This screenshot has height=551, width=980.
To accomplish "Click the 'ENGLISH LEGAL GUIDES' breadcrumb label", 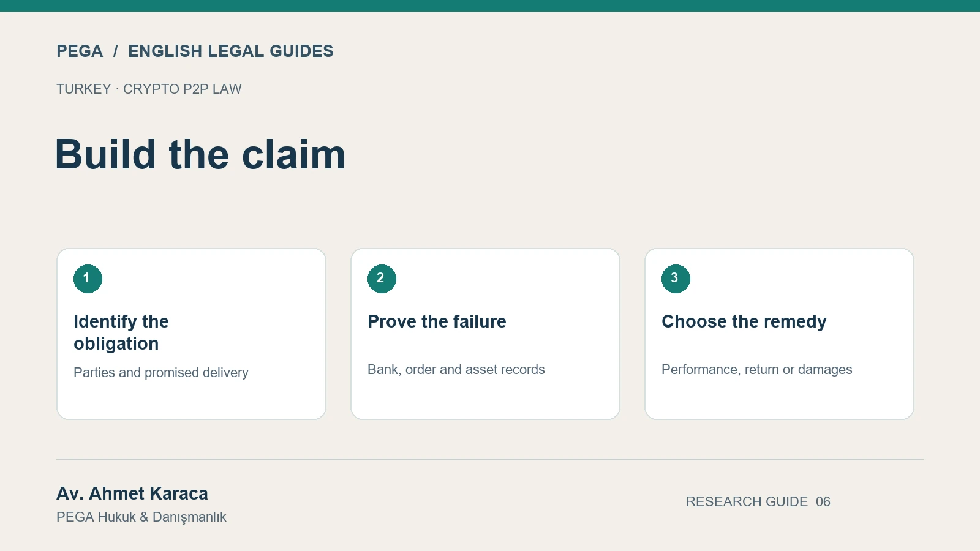I will coord(231,51).
